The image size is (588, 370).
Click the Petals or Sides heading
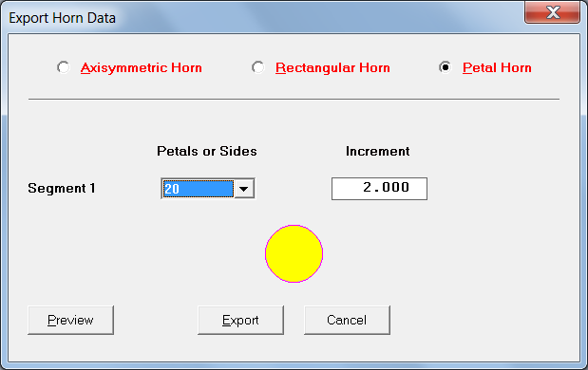[x=207, y=151]
